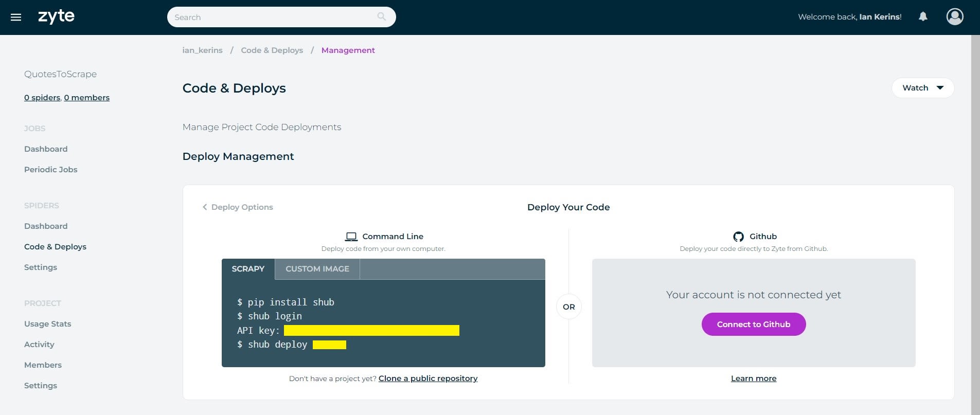The height and width of the screenshot is (415, 980).
Task: Open Spiders Dashboard in sidebar
Action: coord(46,226)
